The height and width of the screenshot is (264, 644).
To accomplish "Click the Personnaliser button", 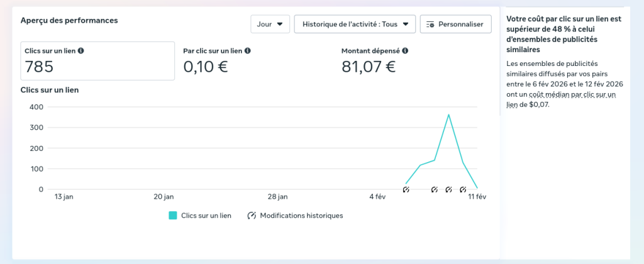I will point(456,25).
